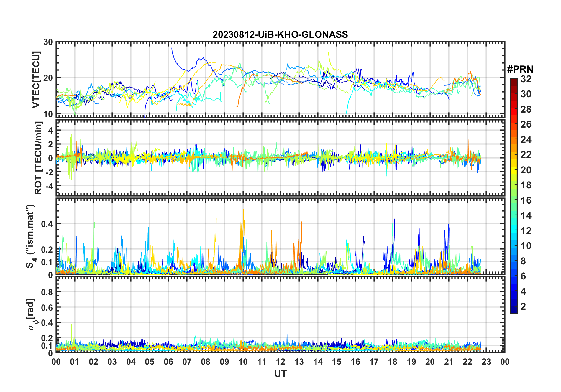Click x-axis hour label 21
The width and height of the screenshot is (561, 392).
449,362
